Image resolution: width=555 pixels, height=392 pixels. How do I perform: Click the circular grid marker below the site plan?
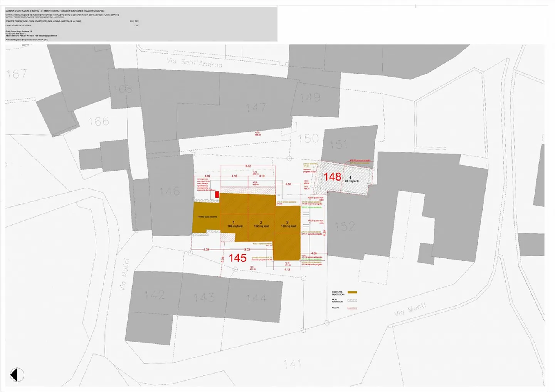(x=303, y=330)
